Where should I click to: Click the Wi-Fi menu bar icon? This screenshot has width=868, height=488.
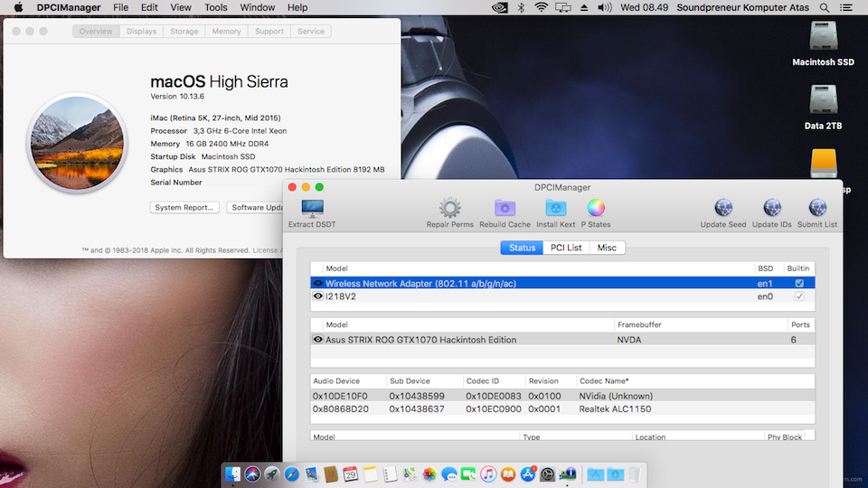pos(541,7)
